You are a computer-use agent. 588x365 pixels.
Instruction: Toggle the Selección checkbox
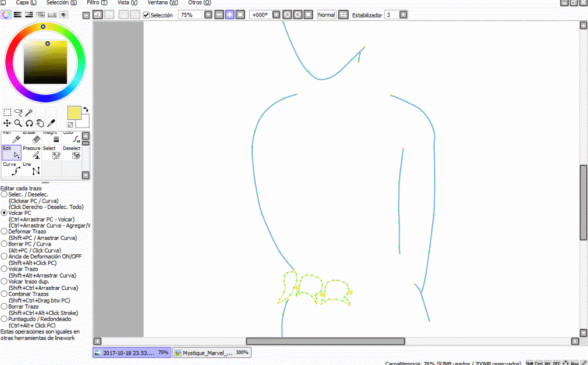[146, 15]
